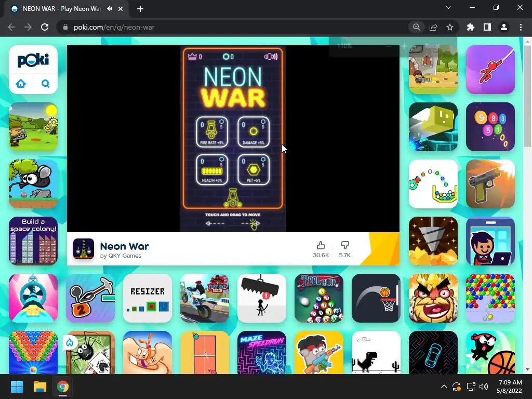This screenshot has width=532, height=399.
Task: Open the drill and gold game thumbnail
Action: tap(433, 241)
